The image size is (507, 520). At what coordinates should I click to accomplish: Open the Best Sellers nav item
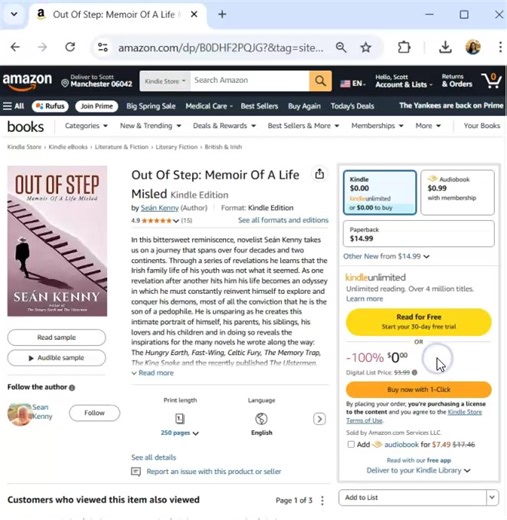click(259, 106)
